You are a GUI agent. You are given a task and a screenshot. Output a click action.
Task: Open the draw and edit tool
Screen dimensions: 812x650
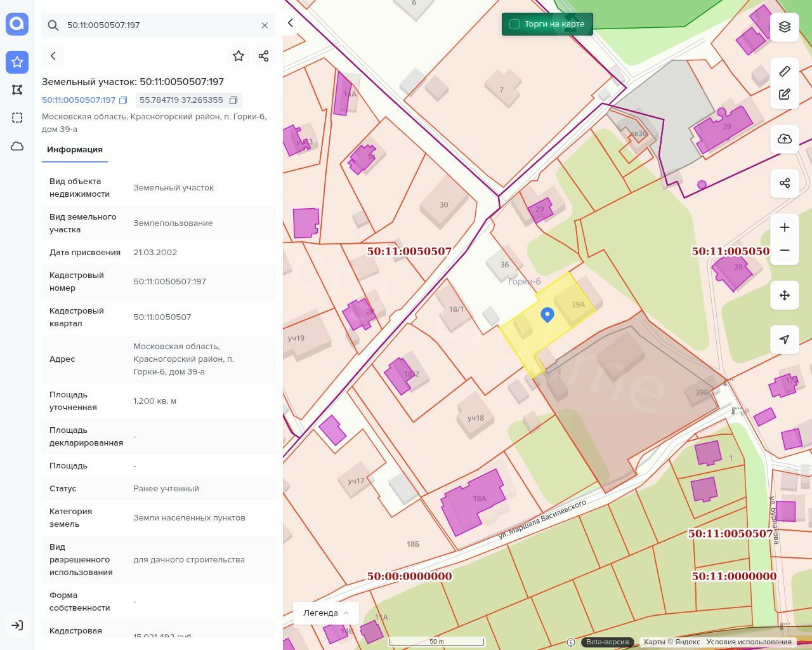[x=785, y=95]
